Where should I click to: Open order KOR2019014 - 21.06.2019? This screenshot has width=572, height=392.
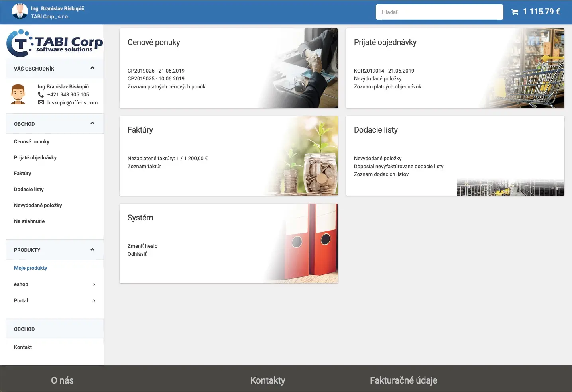(x=384, y=71)
